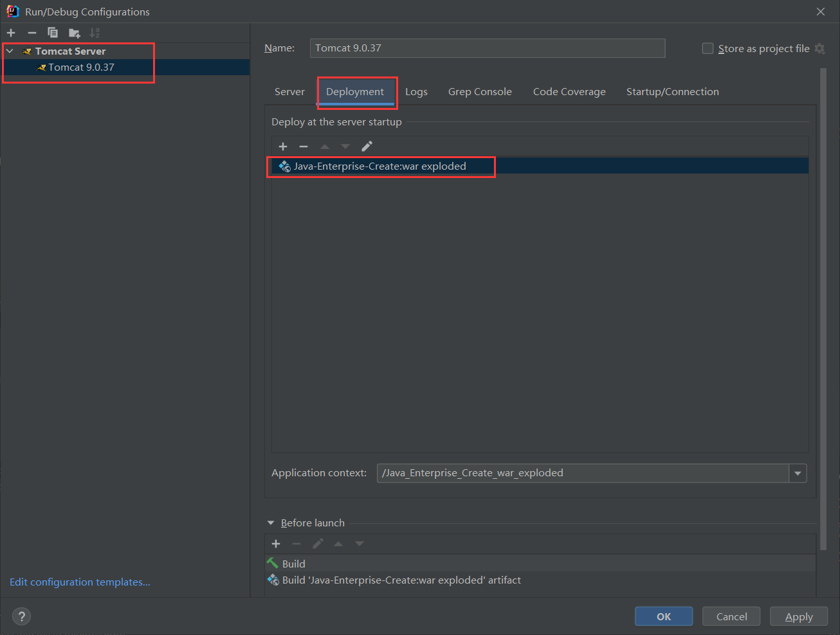The height and width of the screenshot is (635, 840).
Task: Open the Application context dropdown
Action: point(798,474)
